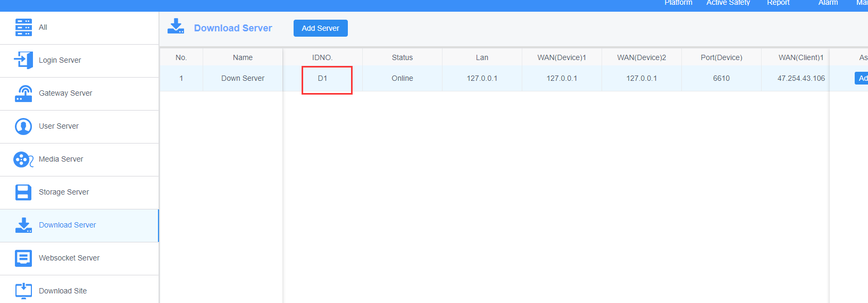The height and width of the screenshot is (303, 868).
Task: Click the IDNO. column header
Action: 322,57
